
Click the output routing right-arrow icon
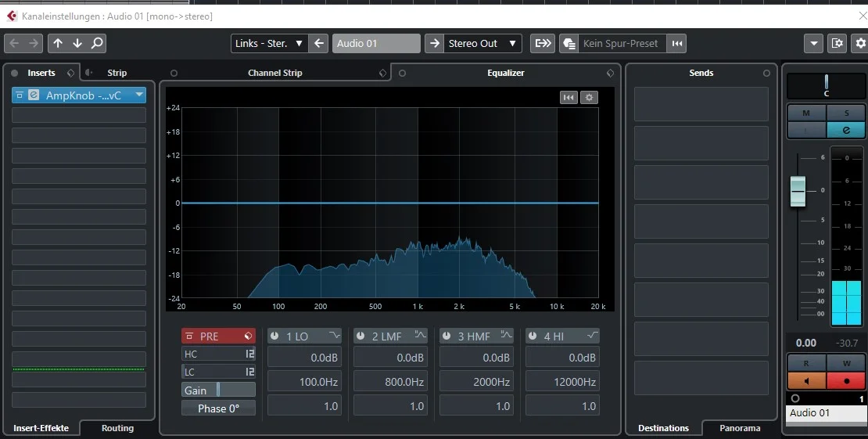click(x=435, y=43)
